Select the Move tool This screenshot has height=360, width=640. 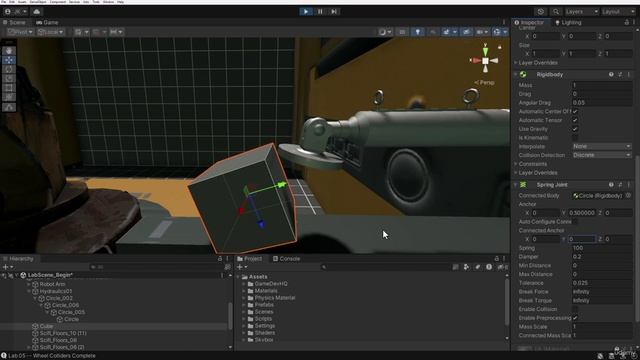click(x=9, y=60)
